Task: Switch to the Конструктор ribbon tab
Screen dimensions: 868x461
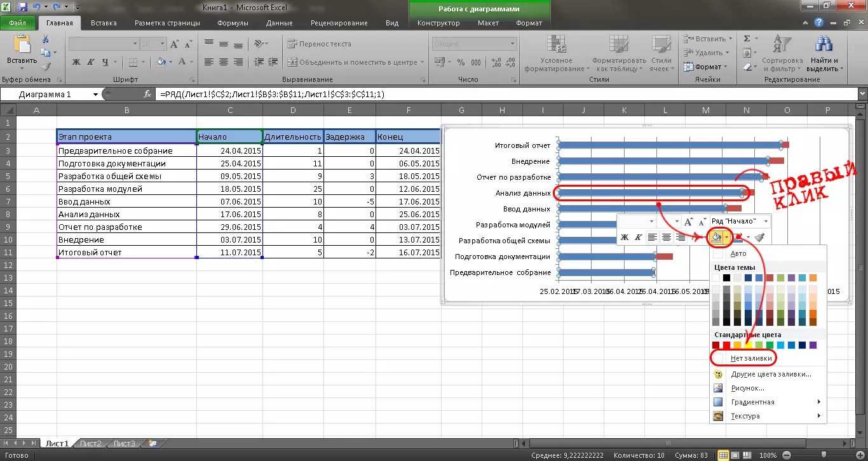Action: [438, 23]
